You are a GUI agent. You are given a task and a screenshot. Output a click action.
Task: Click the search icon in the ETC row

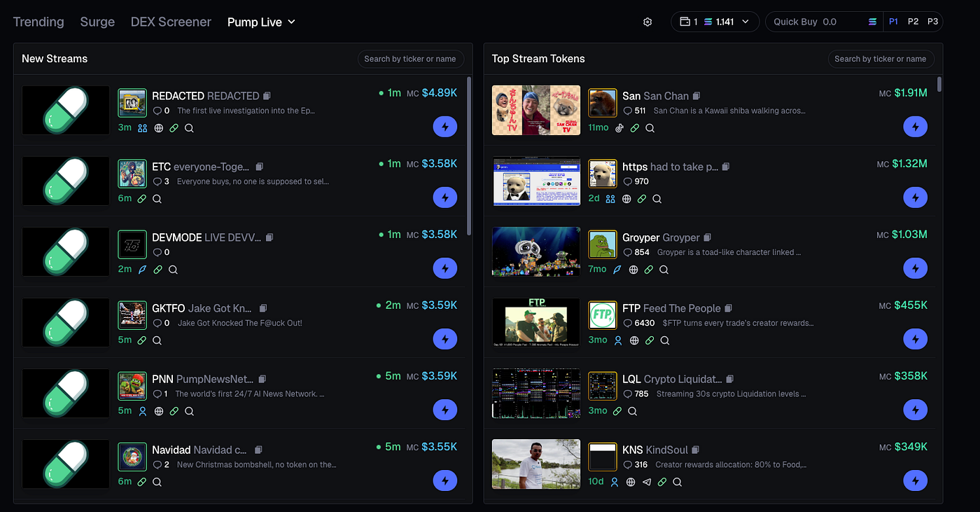[157, 199]
